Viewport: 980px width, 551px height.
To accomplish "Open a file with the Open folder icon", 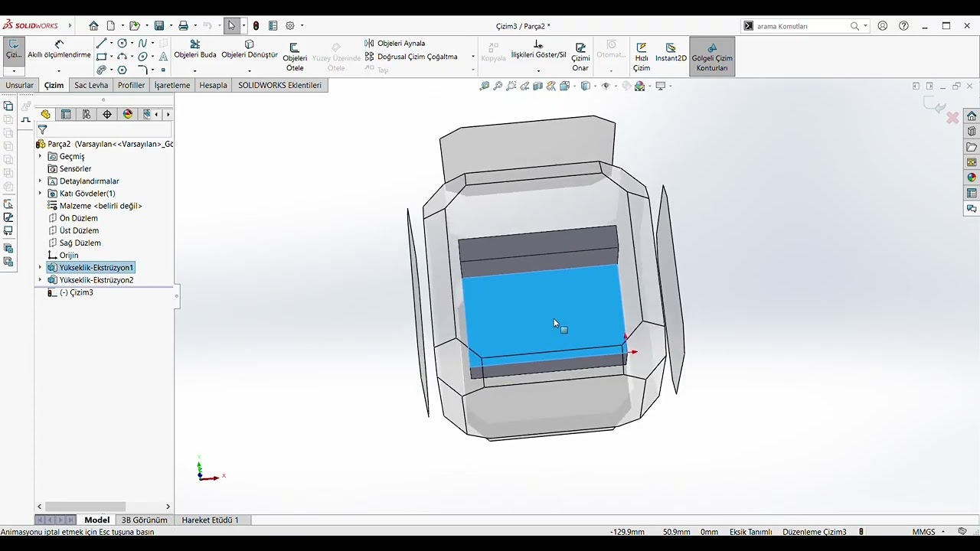I will coord(134,26).
